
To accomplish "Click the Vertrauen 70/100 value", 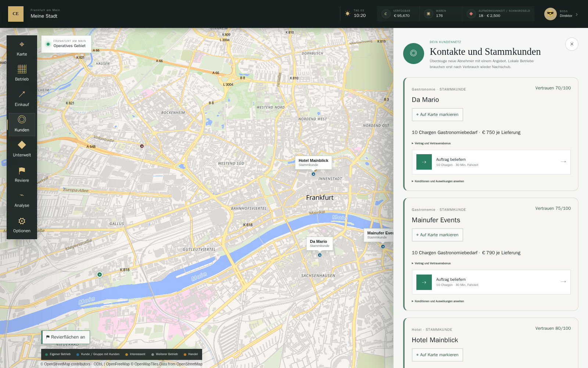I will (x=553, y=88).
